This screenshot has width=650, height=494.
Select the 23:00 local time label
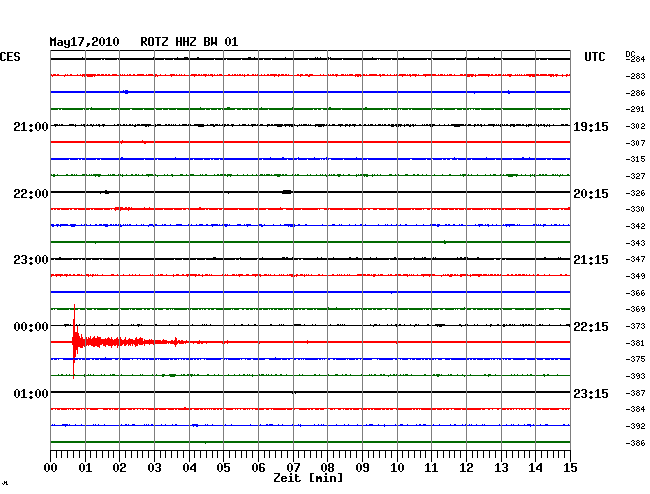31,260
